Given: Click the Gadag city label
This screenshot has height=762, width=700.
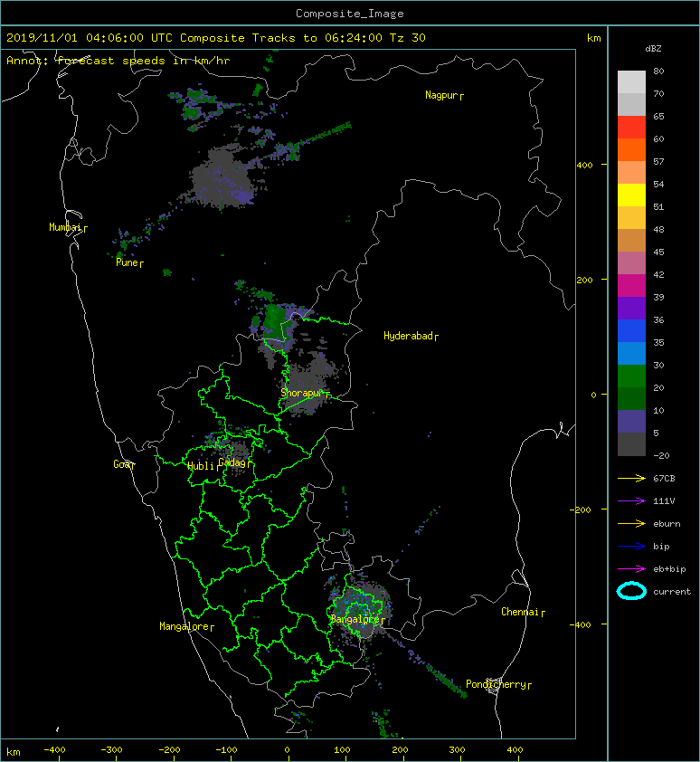Looking at the screenshot, I should [232, 462].
